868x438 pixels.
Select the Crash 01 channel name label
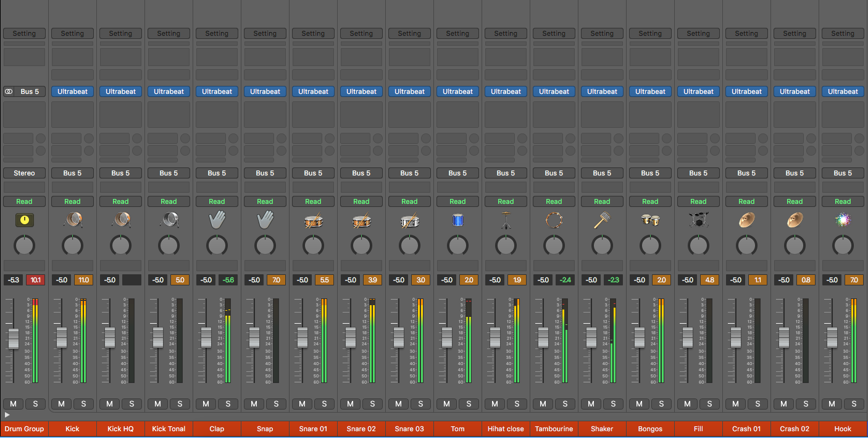(x=746, y=429)
